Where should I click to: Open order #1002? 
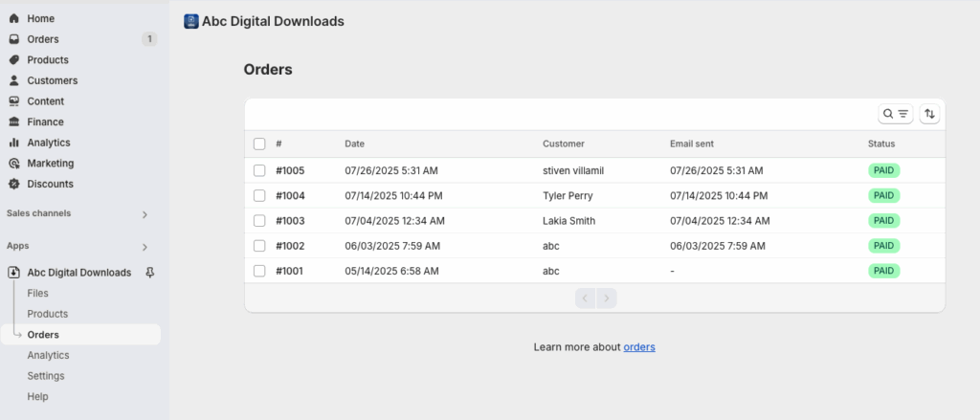290,246
